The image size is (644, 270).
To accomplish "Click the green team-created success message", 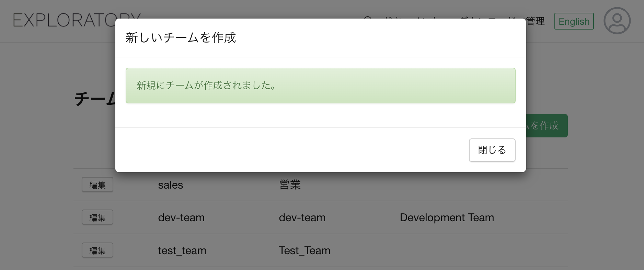I will [320, 86].
